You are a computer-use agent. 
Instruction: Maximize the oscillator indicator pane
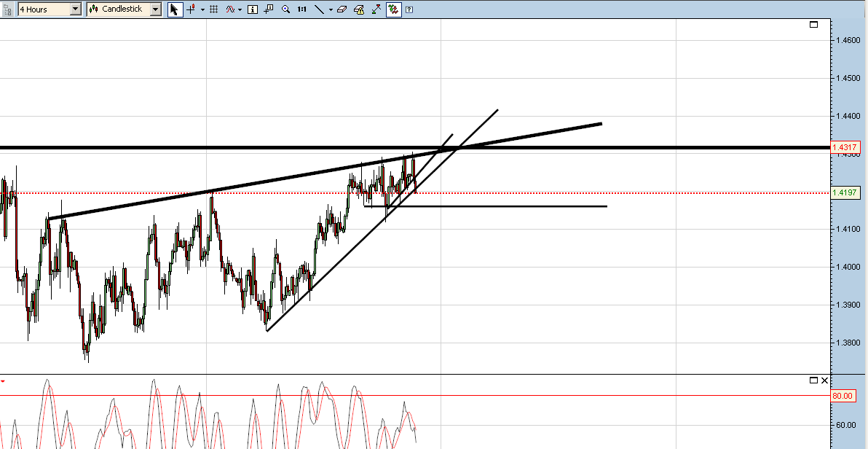coord(813,380)
